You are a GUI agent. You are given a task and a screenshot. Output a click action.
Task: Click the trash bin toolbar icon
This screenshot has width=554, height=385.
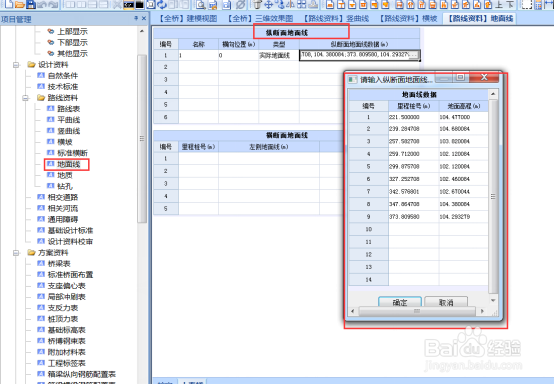pyautogui.click(x=257, y=4)
